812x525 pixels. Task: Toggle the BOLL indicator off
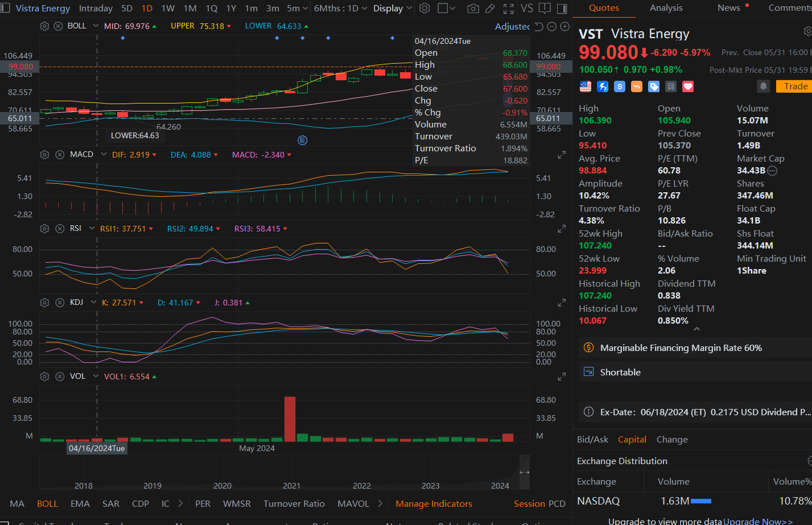(48, 504)
